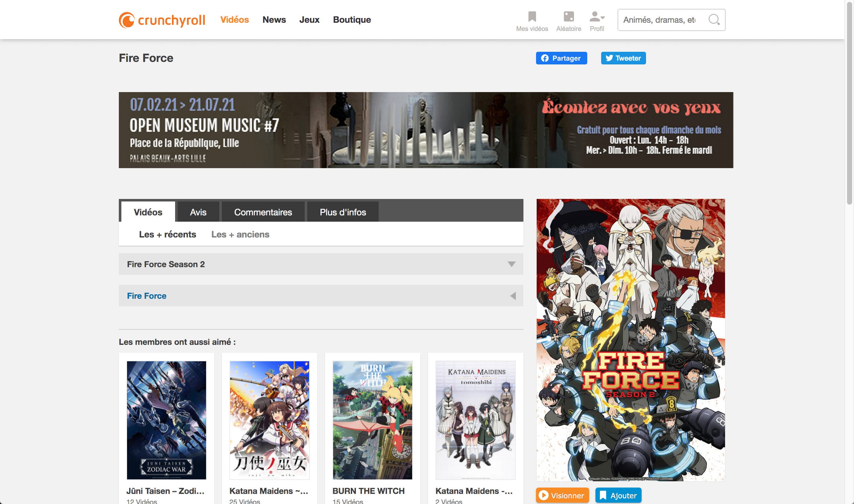Viewport: 854px width, 504px height.
Task: Add the series with the Ajouter button
Action: pyautogui.click(x=618, y=495)
